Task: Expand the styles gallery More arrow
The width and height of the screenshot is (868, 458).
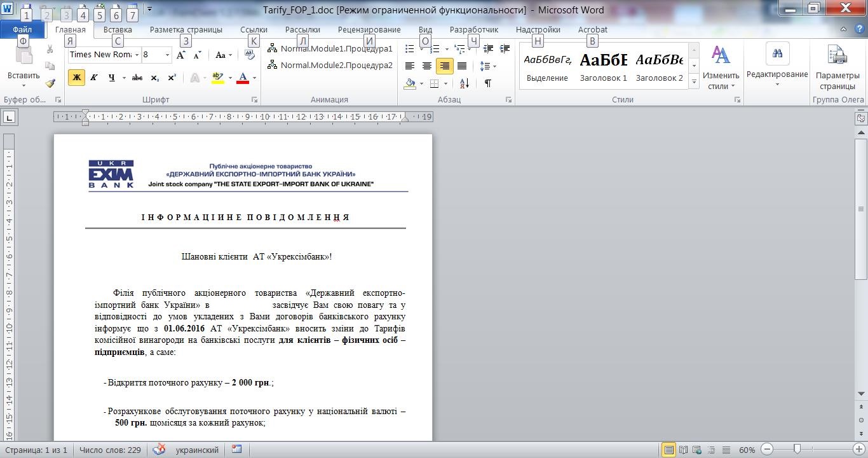Action: click(694, 81)
